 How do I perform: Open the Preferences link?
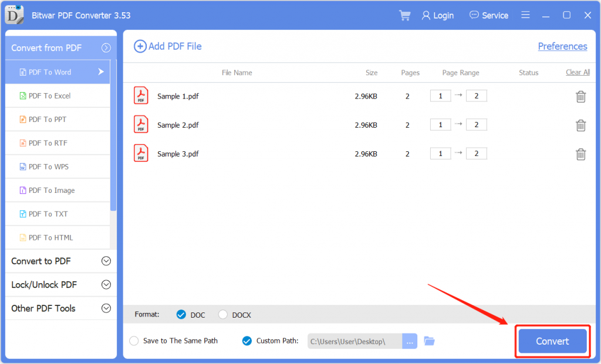pyautogui.click(x=562, y=46)
